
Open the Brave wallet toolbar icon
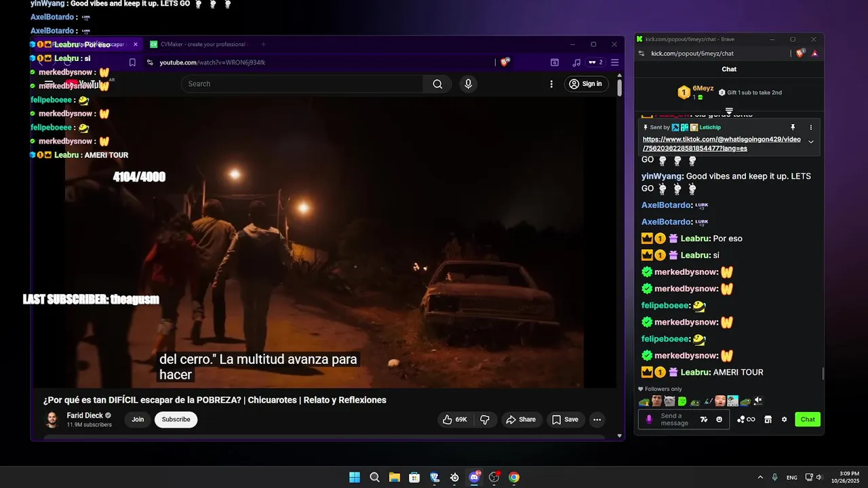[555, 62]
